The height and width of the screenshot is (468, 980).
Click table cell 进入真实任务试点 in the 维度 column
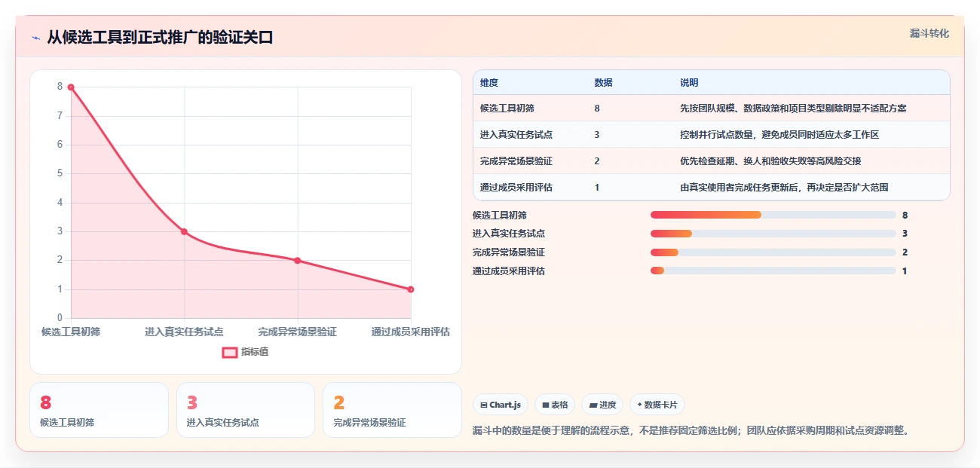(516, 135)
